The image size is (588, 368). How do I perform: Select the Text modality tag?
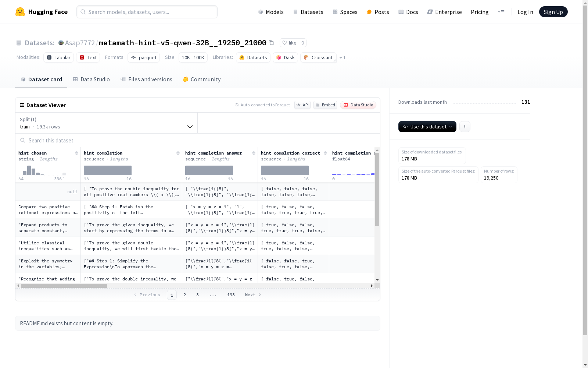coord(88,57)
